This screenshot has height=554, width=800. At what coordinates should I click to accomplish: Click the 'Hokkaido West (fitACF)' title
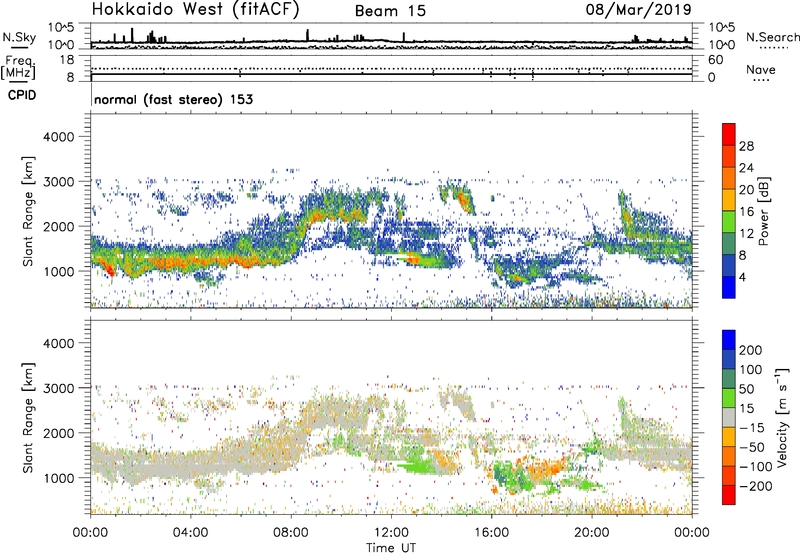[x=195, y=10]
